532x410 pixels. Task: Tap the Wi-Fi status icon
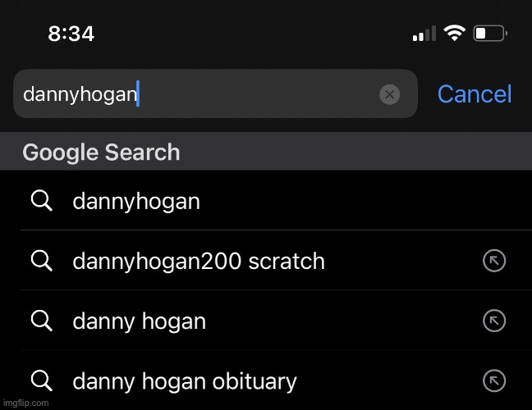pos(453,34)
